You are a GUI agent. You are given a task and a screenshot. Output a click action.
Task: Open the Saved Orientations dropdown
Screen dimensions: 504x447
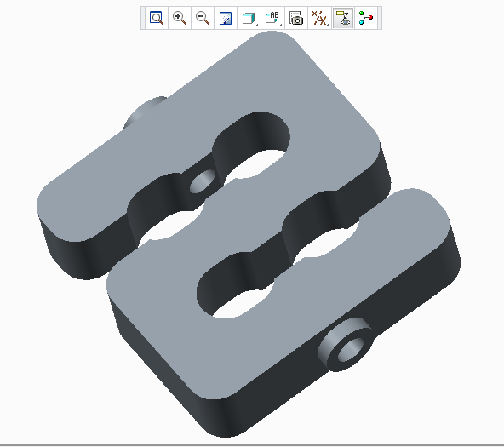[x=273, y=18]
